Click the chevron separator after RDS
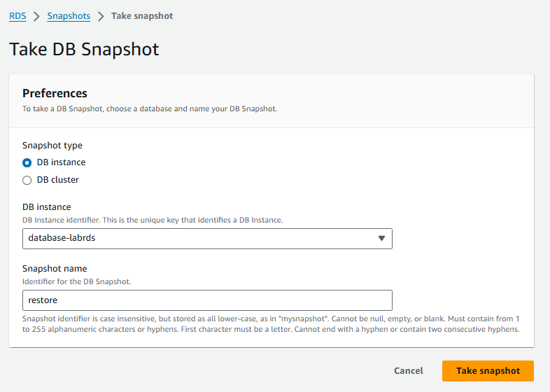The image size is (550, 392). (37, 16)
